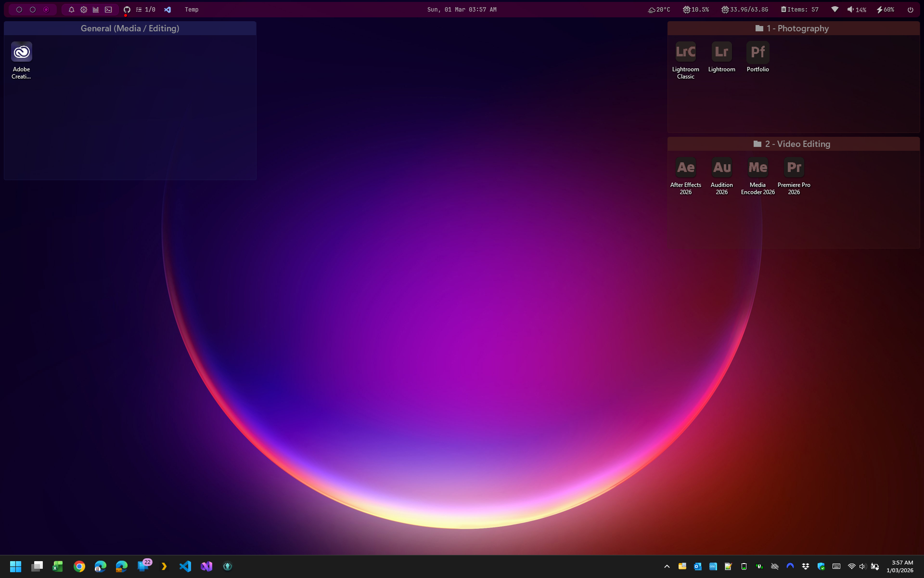This screenshot has width=924, height=578.
Task: Launch After Effects 2026
Action: (685, 168)
